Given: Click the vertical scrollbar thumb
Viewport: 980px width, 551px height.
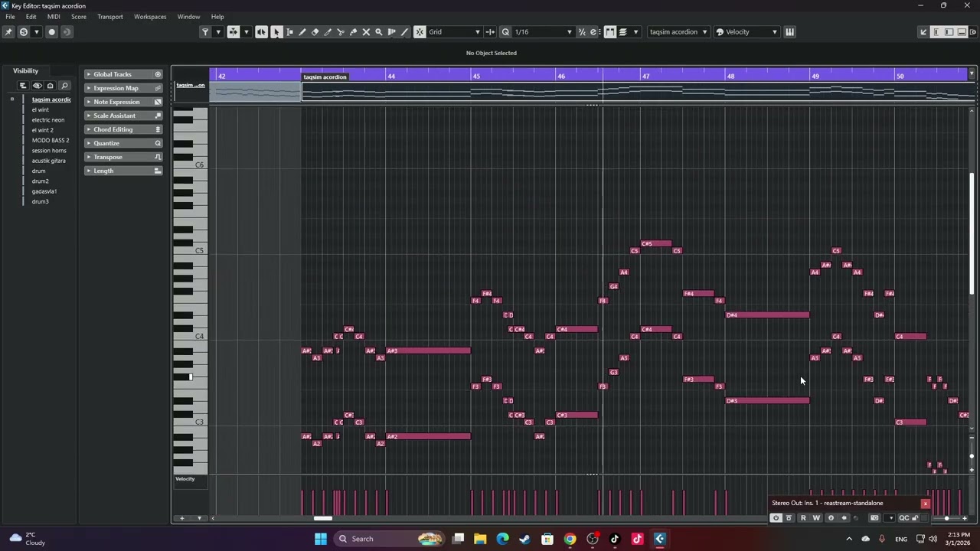Looking at the screenshot, I should tap(972, 233).
